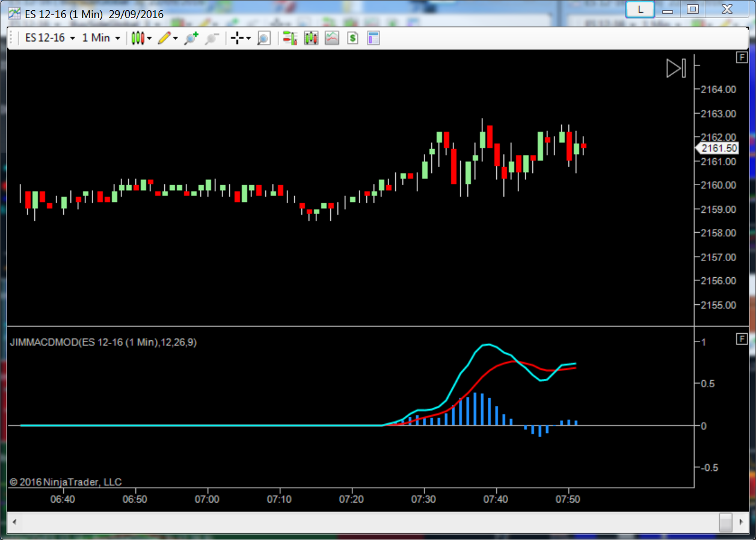Open the Strategies dollar icon
This screenshot has width=756, height=540.
point(352,38)
